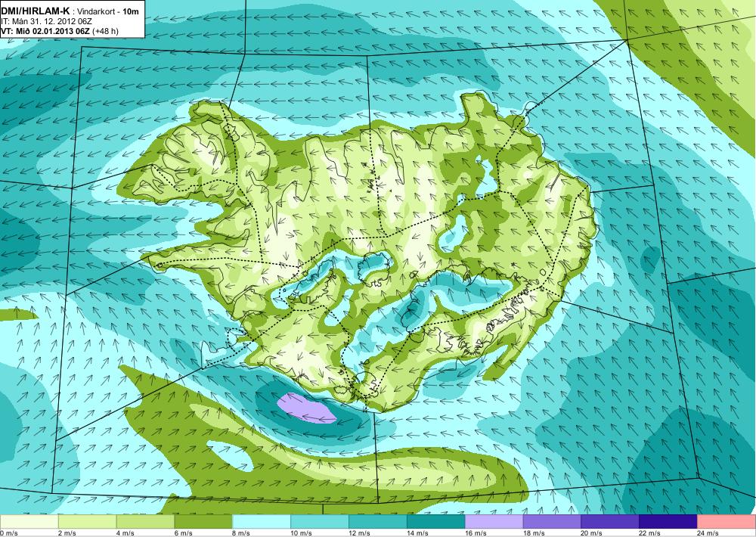The height and width of the screenshot is (537, 756).
Task: Select the dark navy 22–24 m/s legend swatch
Action: point(668,522)
